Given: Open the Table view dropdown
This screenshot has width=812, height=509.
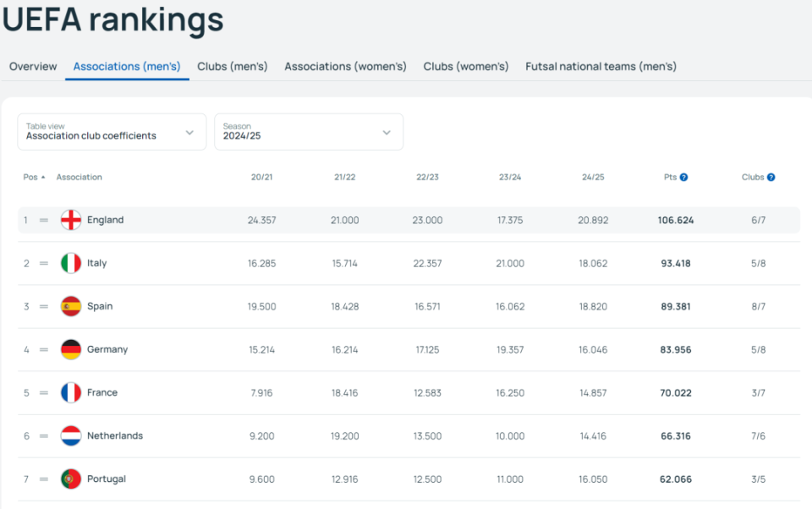Looking at the screenshot, I should (112, 132).
